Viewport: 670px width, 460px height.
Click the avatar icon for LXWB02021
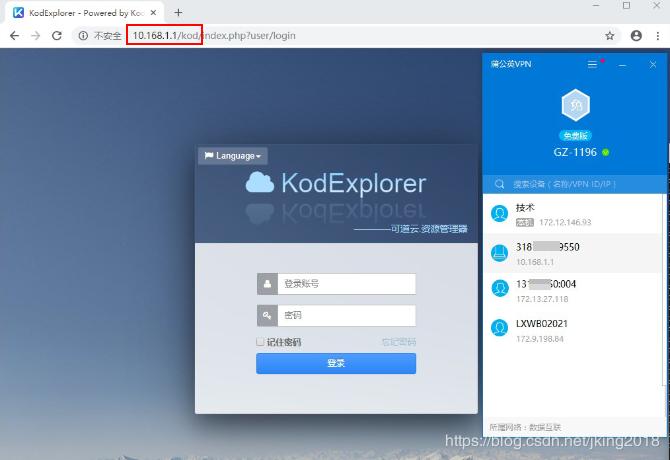click(x=500, y=328)
